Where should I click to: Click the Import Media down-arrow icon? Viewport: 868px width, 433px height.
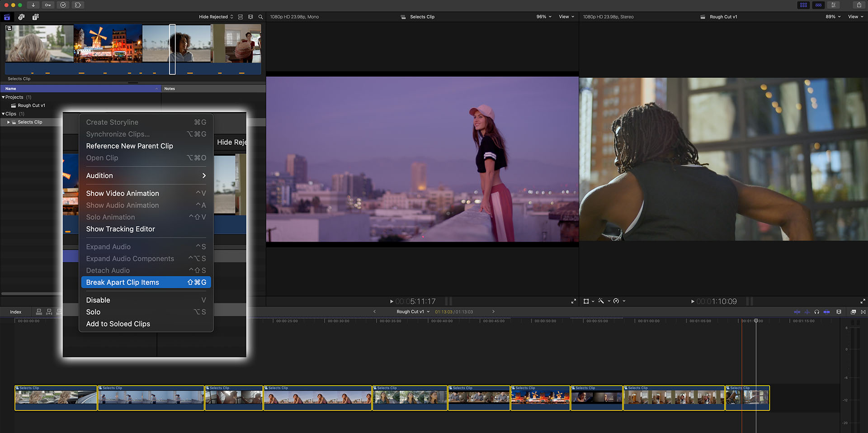pos(33,5)
